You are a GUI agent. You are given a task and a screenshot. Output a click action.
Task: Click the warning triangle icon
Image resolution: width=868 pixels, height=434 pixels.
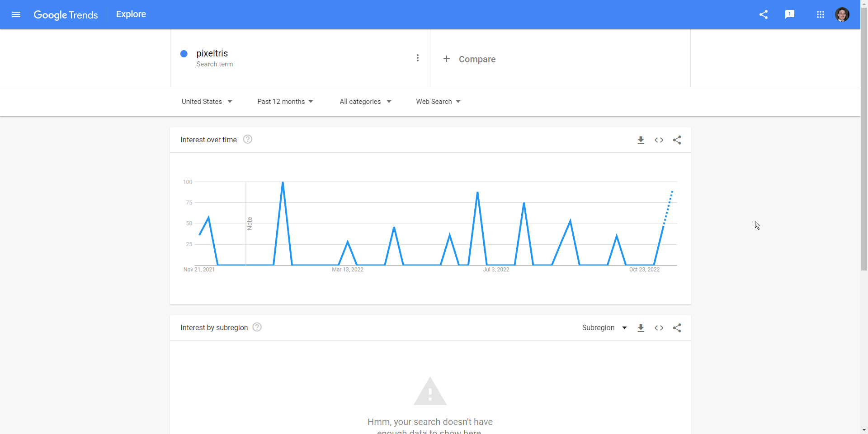(x=430, y=391)
